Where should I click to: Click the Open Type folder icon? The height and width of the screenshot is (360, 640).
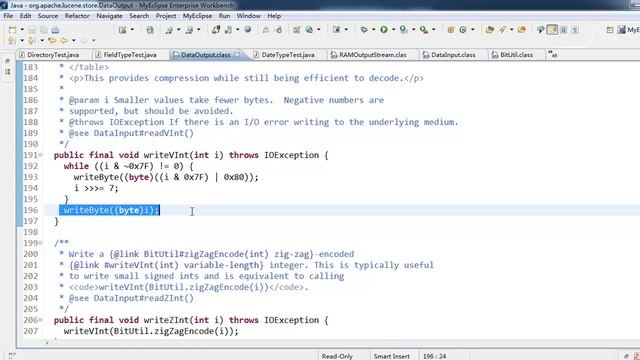490,29
